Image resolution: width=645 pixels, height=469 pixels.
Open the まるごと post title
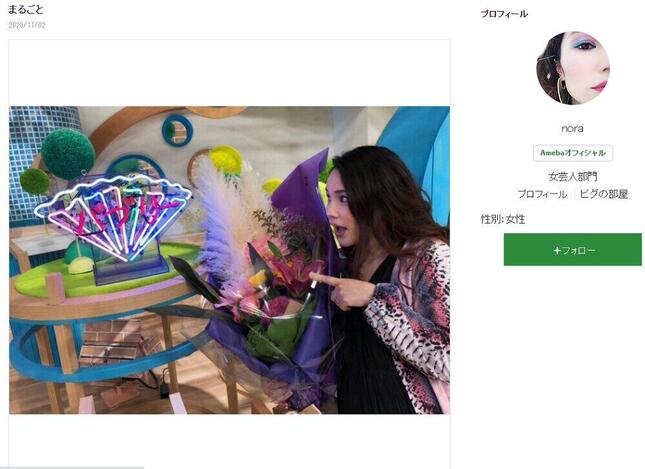[x=26, y=10]
